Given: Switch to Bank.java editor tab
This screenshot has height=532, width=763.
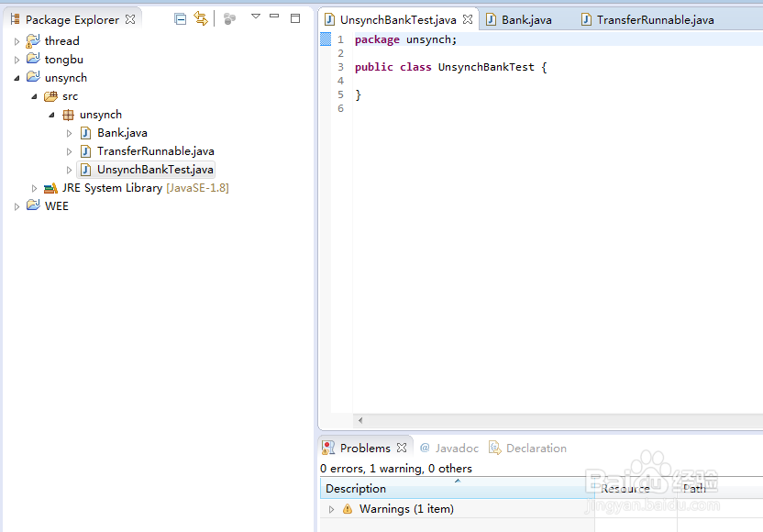Looking at the screenshot, I should click(x=526, y=20).
